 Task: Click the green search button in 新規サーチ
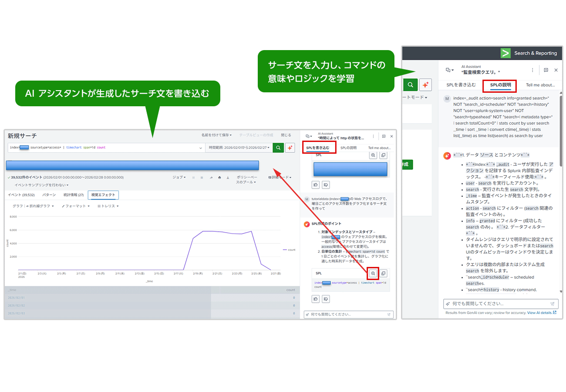278,148
